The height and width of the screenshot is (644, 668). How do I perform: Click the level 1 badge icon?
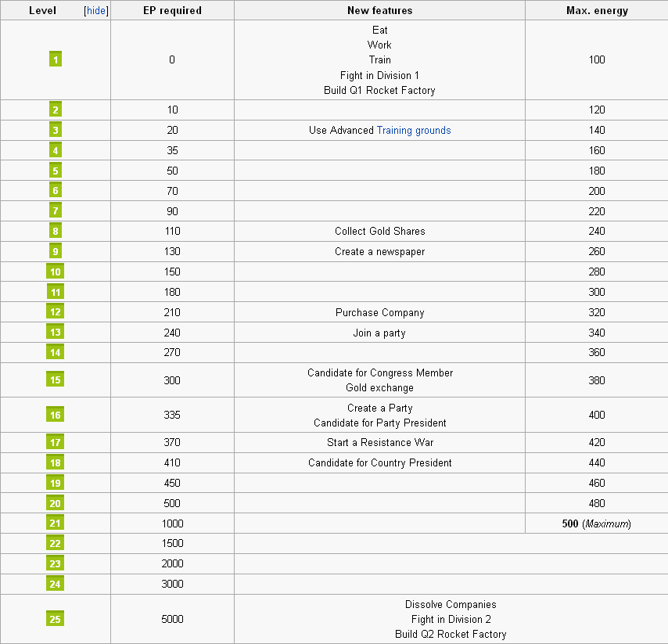tap(56, 59)
